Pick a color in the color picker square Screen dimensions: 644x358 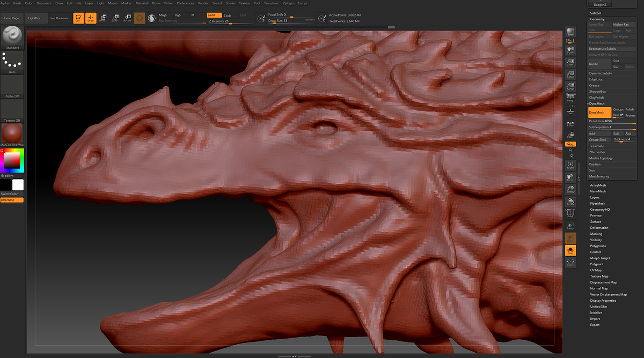[12, 160]
